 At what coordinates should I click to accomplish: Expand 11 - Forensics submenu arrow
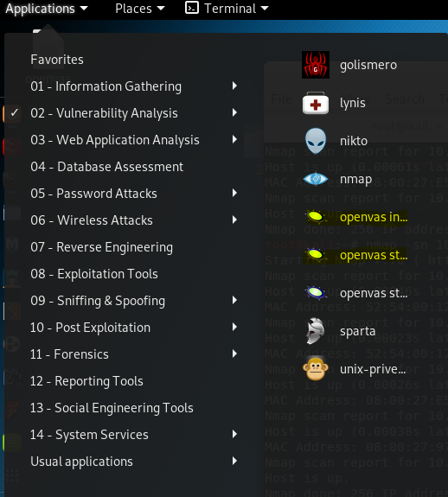click(234, 354)
